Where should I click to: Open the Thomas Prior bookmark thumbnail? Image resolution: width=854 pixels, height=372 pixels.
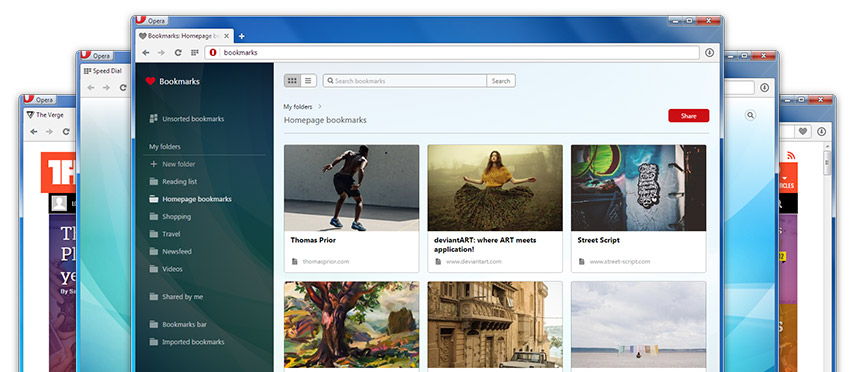tap(352, 188)
